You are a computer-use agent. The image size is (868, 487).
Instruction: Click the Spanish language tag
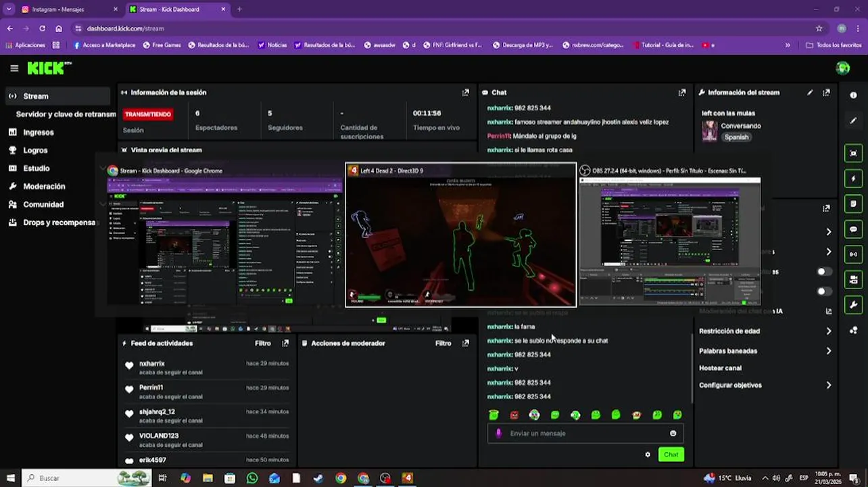point(736,137)
